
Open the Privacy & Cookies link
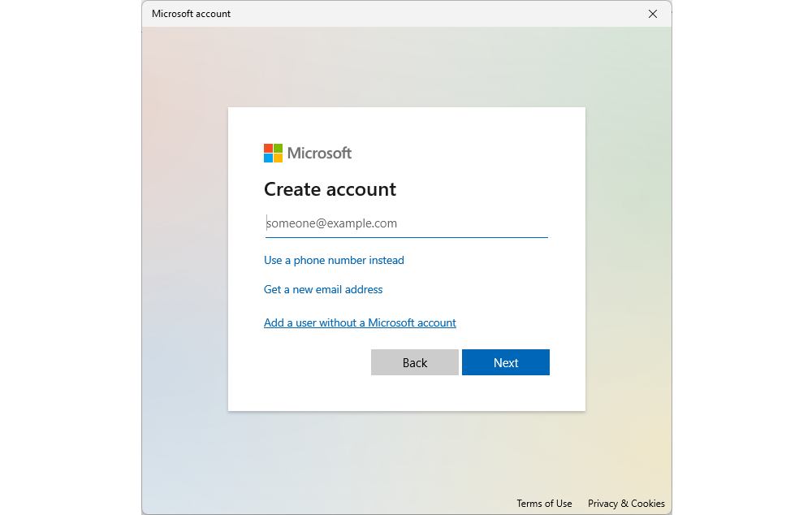click(x=626, y=503)
